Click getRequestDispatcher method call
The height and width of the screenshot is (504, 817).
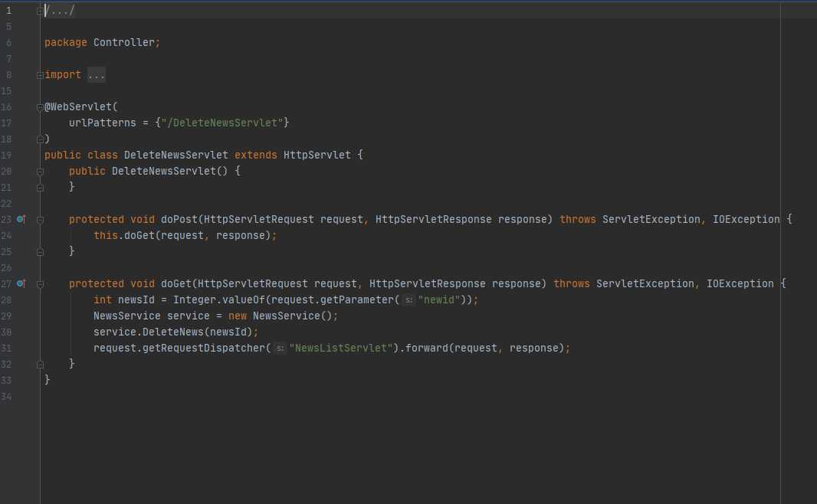coord(204,349)
